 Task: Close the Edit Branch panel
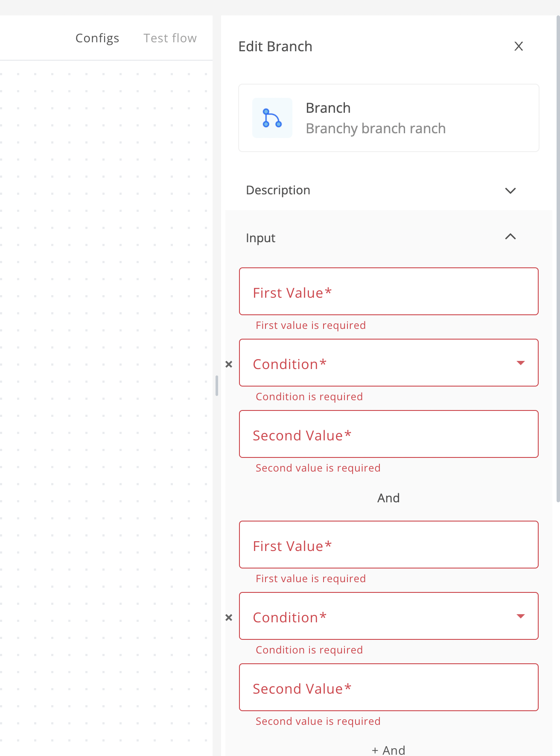[x=519, y=46]
